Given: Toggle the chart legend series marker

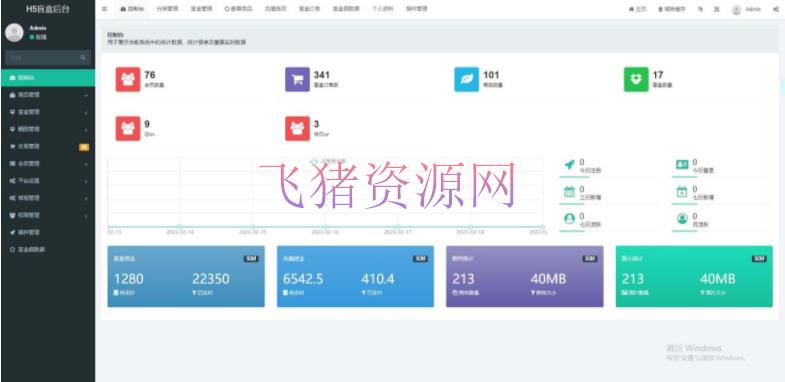Looking at the screenshot, I should (x=314, y=161).
